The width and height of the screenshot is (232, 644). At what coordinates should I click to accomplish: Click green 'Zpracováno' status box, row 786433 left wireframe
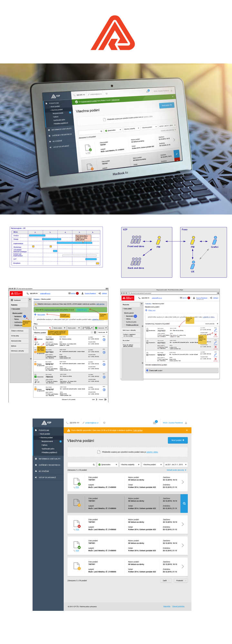[x=35, y=376]
